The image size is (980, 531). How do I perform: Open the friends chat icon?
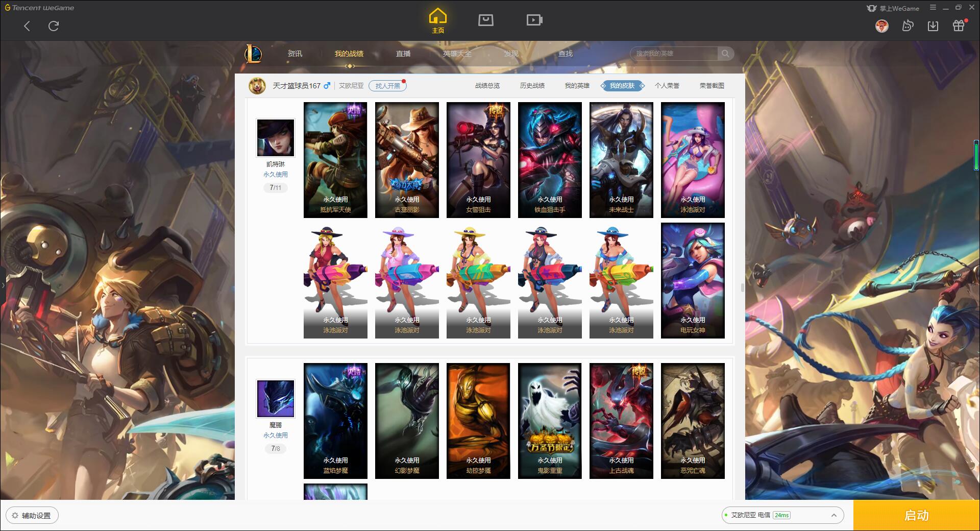pyautogui.click(x=908, y=26)
